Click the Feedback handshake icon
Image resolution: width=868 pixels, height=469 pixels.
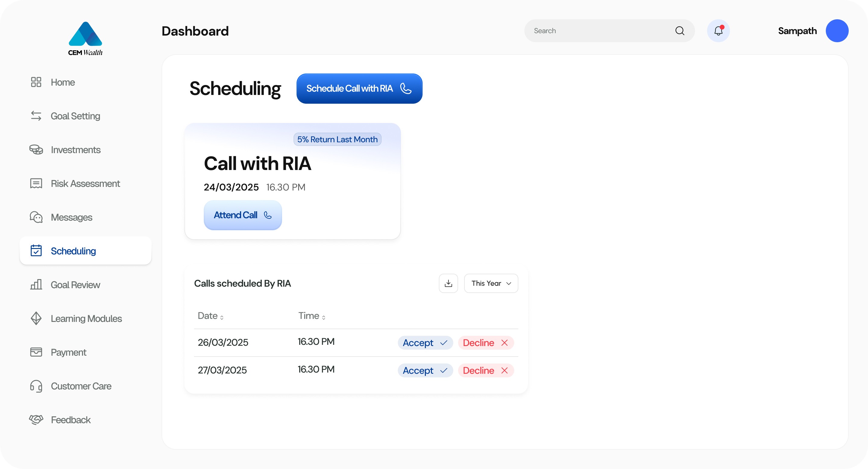36,420
